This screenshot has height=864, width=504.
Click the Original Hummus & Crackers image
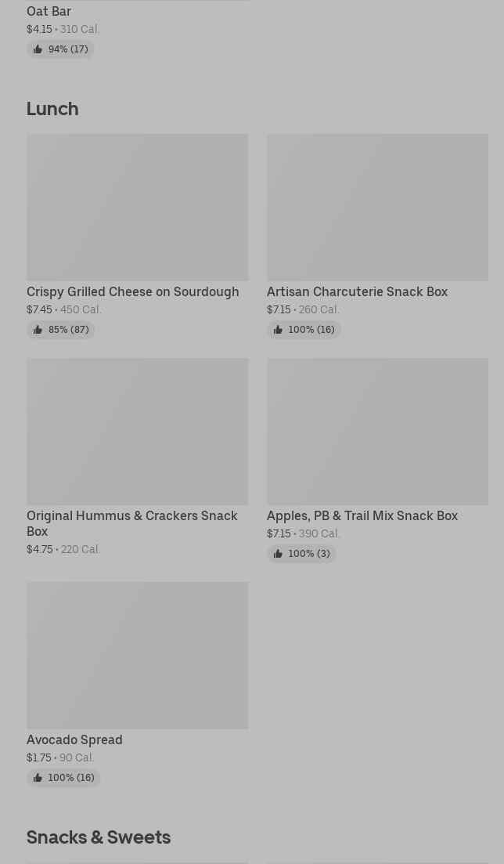tap(137, 431)
